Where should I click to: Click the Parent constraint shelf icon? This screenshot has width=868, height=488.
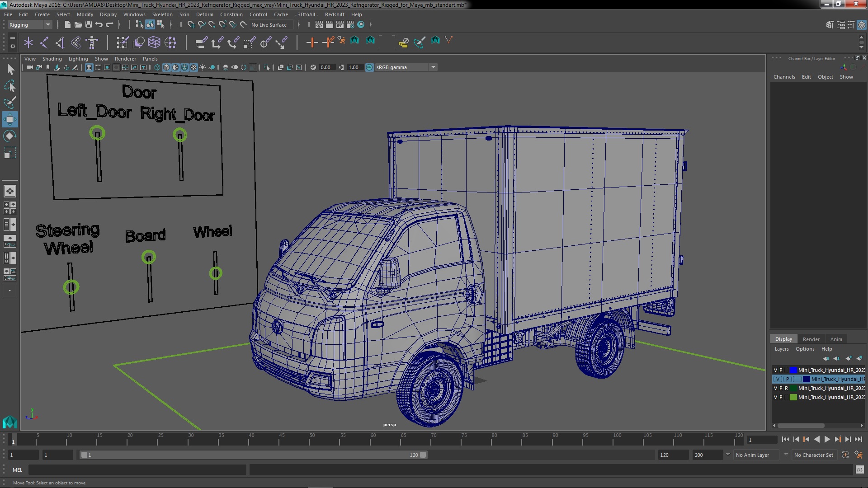[x=202, y=42]
